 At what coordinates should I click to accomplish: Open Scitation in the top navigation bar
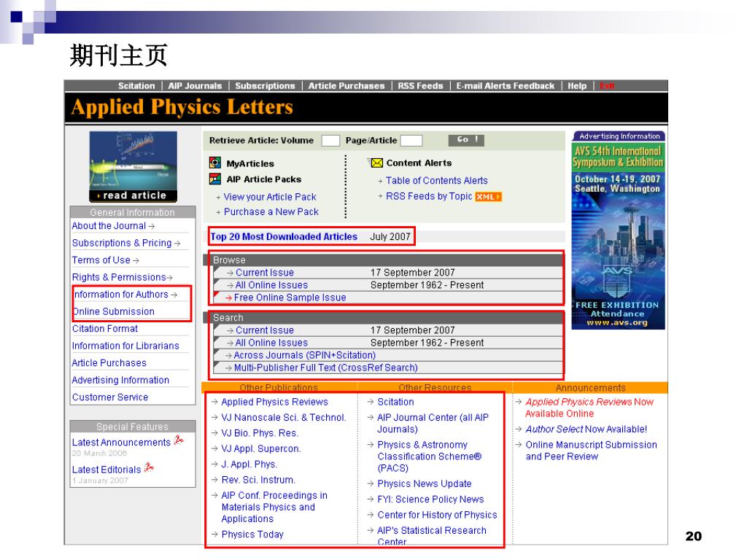(x=136, y=86)
